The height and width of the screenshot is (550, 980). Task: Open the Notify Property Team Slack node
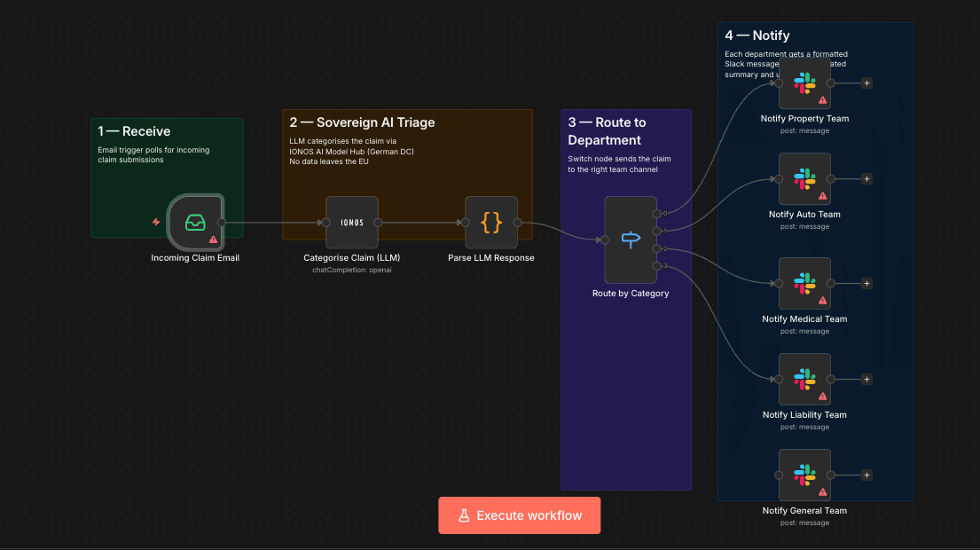[x=804, y=84]
